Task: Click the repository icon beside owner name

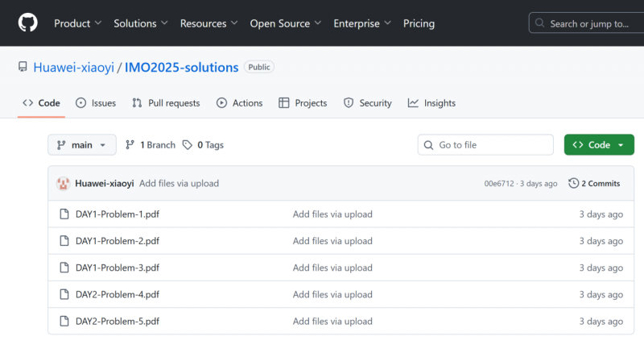Action: [23, 67]
